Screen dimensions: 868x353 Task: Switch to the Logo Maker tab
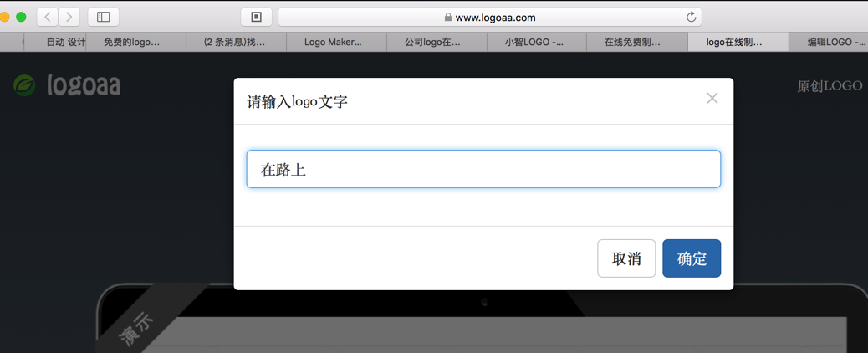coord(336,42)
